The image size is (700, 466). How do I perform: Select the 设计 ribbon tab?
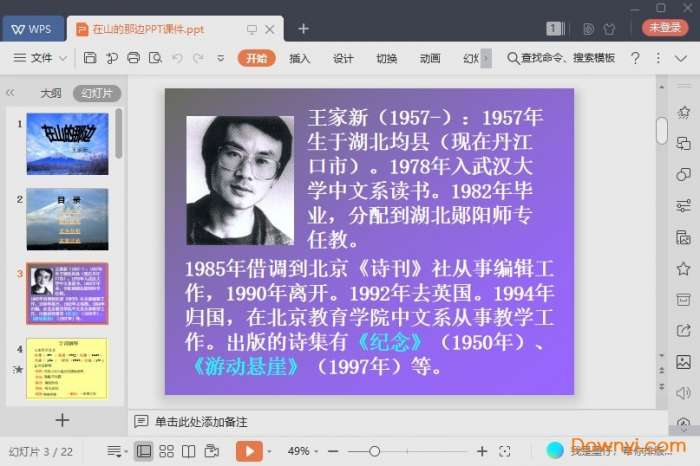(343, 58)
